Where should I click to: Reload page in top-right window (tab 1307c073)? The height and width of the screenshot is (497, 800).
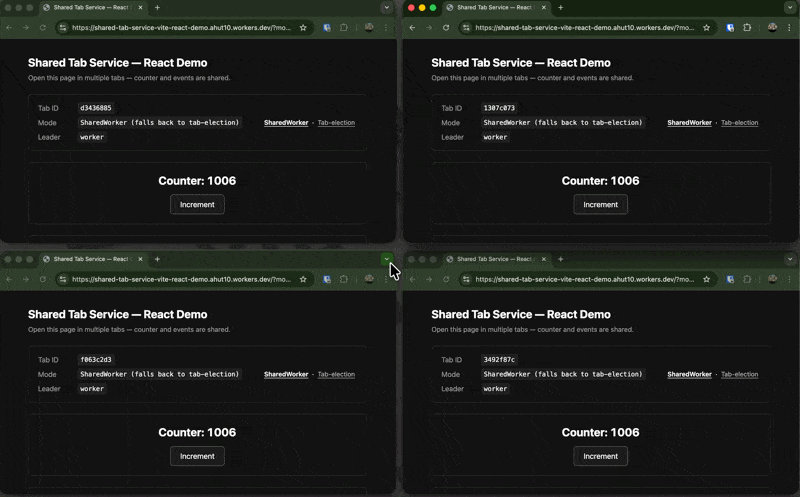pyautogui.click(x=446, y=28)
